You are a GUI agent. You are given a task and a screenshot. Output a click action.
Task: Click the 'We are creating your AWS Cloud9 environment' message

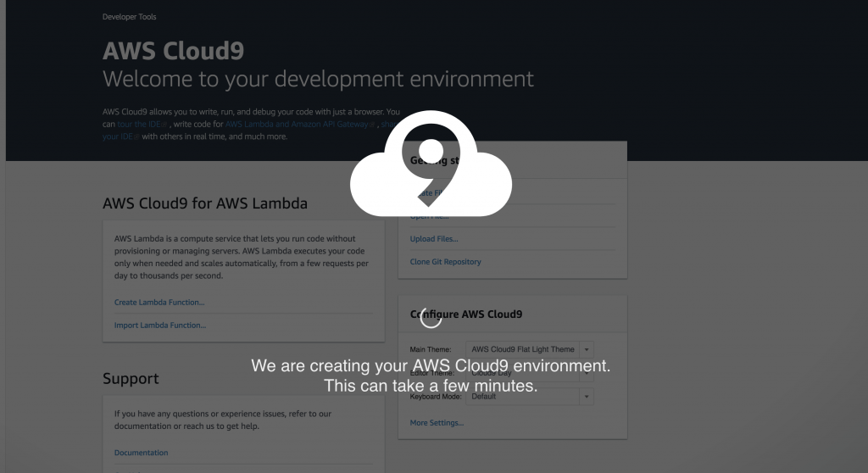tap(431, 365)
